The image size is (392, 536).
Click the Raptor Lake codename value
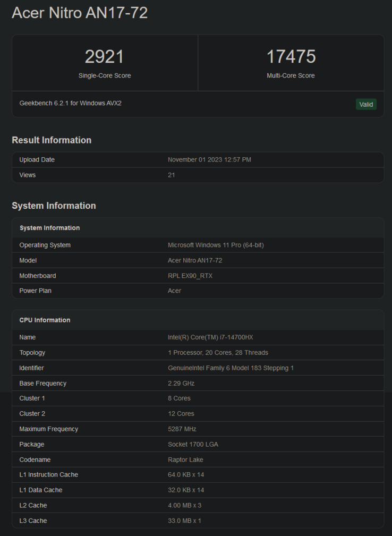click(185, 460)
